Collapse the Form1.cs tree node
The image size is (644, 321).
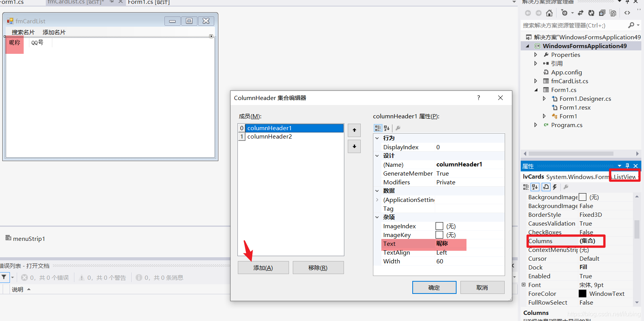tap(536, 90)
